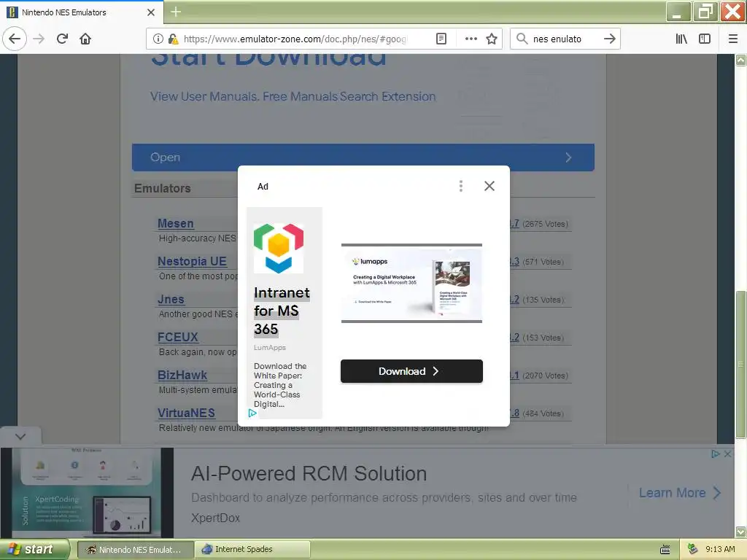Click the search magnifier icon
This screenshot has height=560, width=747.
pyautogui.click(x=522, y=39)
